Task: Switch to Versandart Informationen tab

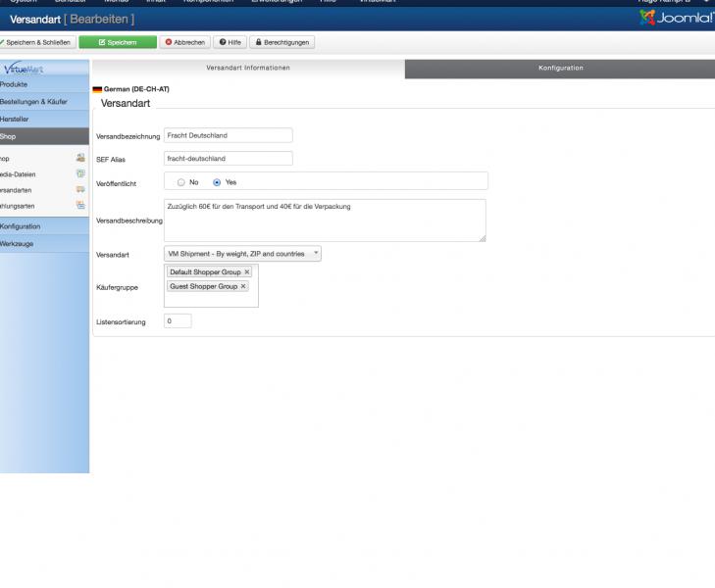Action: click(x=247, y=69)
